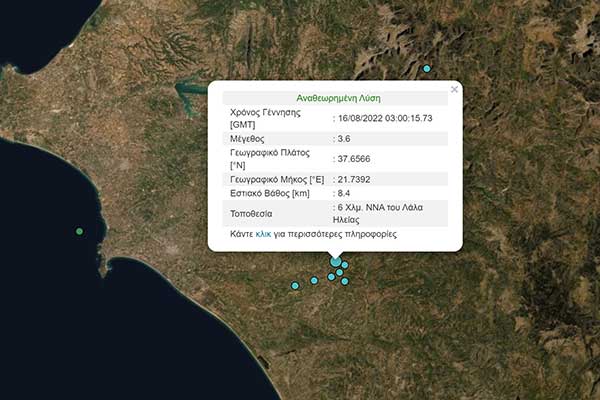600x400 pixels.
Task: Click the westernmost marker of the earthquake cluster
Action: pyautogui.click(x=295, y=286)
